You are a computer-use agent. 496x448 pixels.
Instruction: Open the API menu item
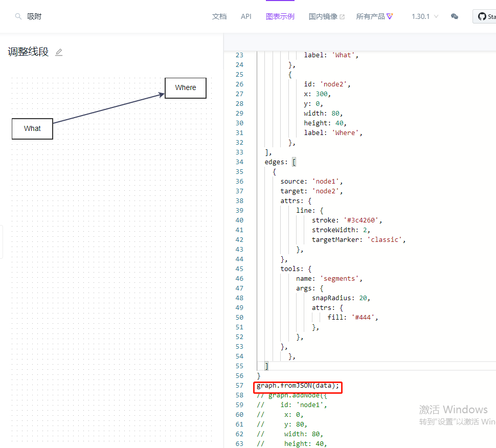pos(246,16)
